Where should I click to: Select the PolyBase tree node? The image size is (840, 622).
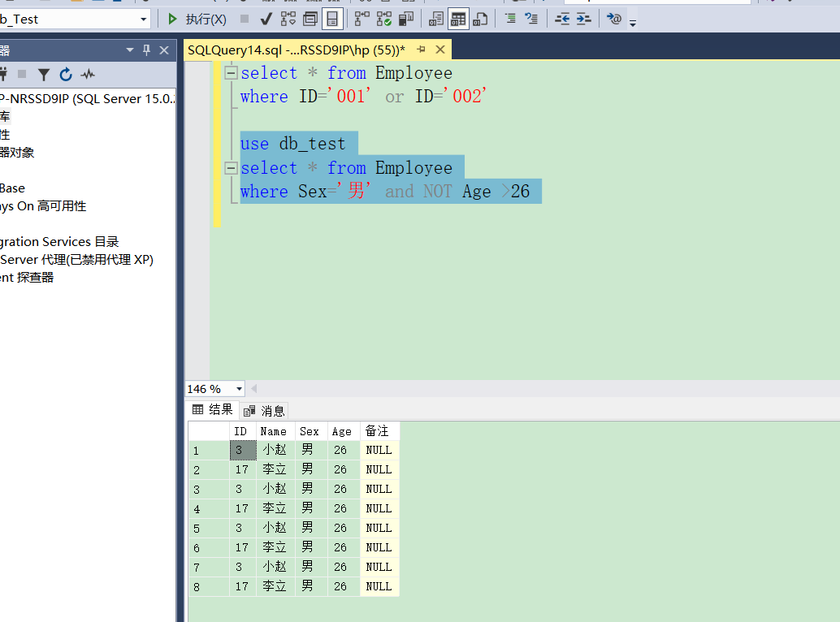(x=12, y=188)
